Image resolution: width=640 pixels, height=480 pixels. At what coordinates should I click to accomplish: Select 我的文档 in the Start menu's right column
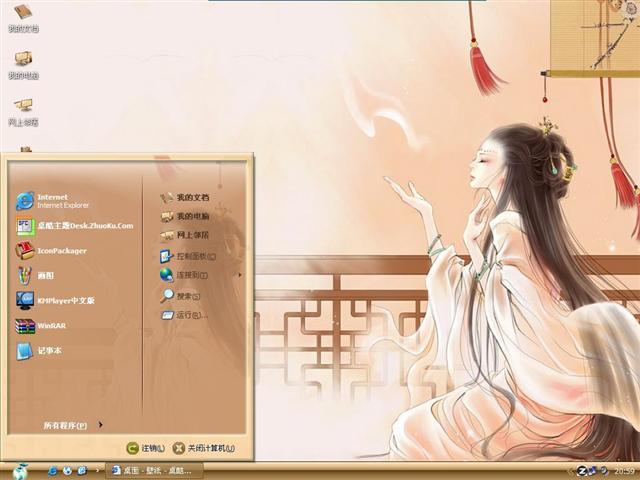coord(184,198)
